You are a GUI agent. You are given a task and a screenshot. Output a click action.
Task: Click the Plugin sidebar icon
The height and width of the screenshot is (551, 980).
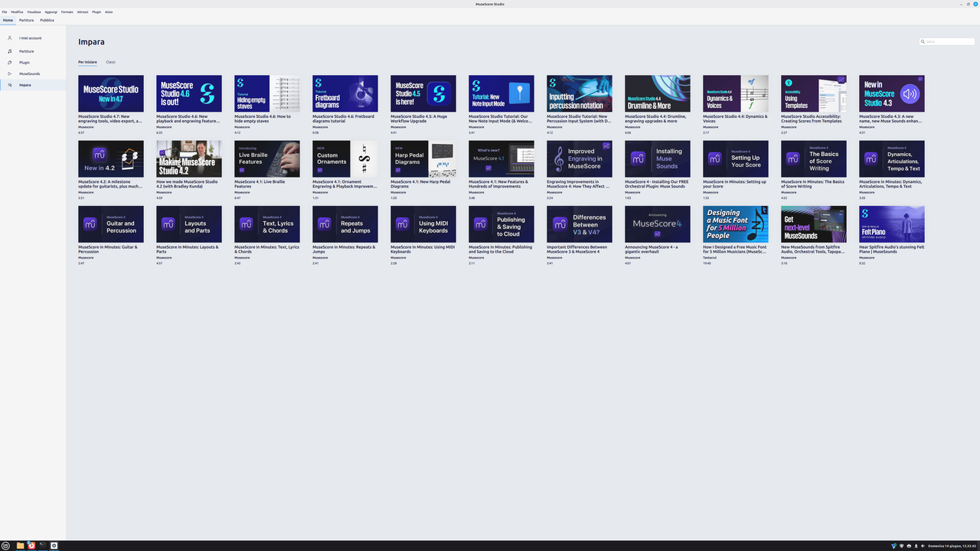coord(10,63)
